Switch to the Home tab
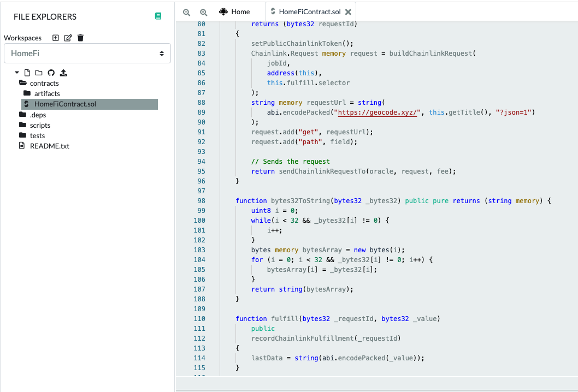 (x=234, y=12)
